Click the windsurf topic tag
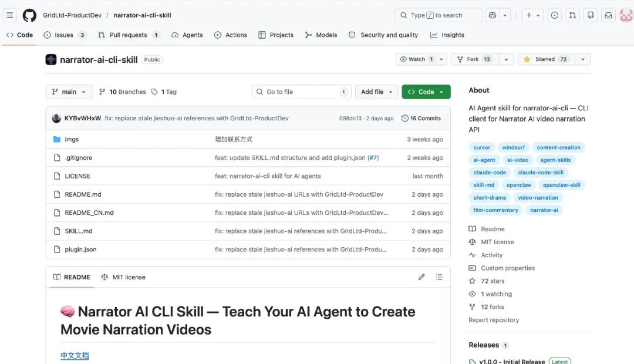The height and width of the screenshot is (364, 634). (514, 147)
